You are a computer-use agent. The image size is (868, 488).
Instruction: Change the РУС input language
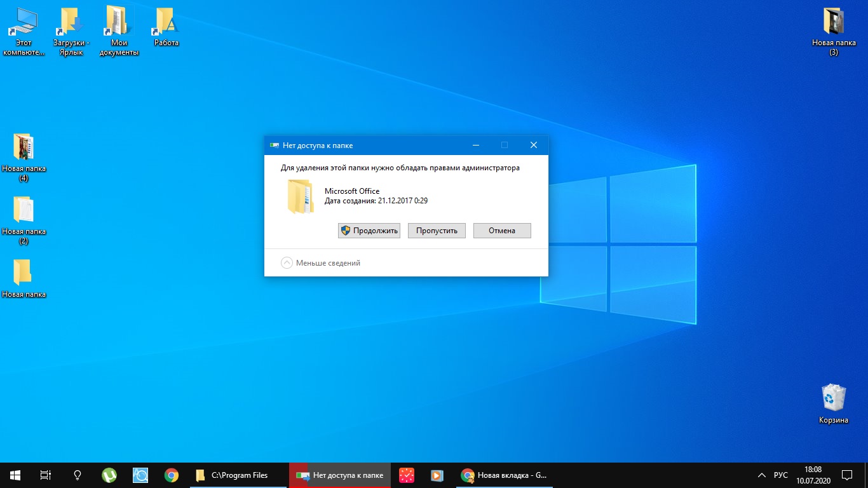[781, 475]
